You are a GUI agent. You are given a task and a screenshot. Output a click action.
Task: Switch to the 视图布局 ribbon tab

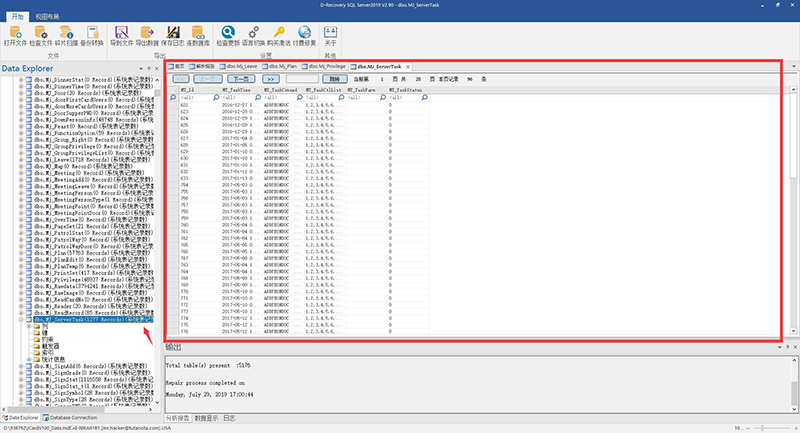[47, 17]
